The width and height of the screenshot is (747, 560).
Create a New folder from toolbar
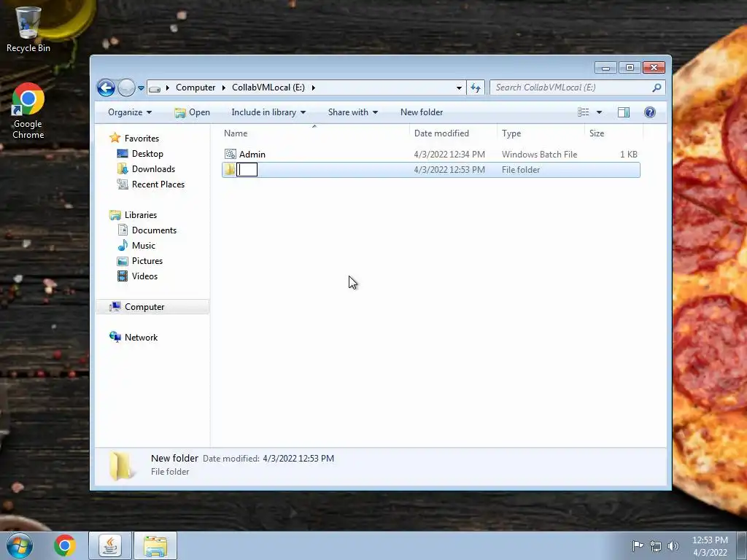(x=422, y=112)
